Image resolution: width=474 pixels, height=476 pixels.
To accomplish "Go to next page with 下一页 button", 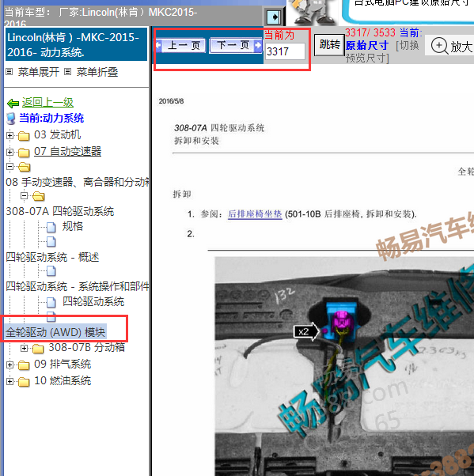I will tap(236, 46).
